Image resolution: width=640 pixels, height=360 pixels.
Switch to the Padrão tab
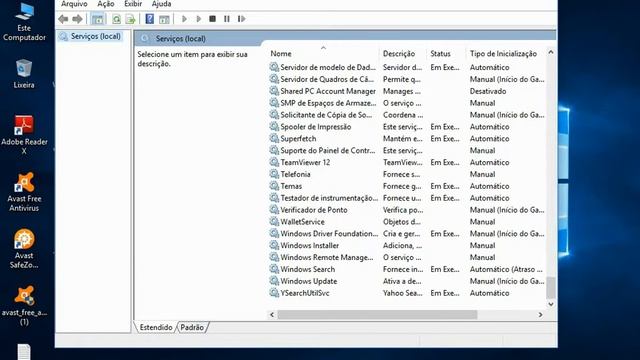[x=192, y=327]
